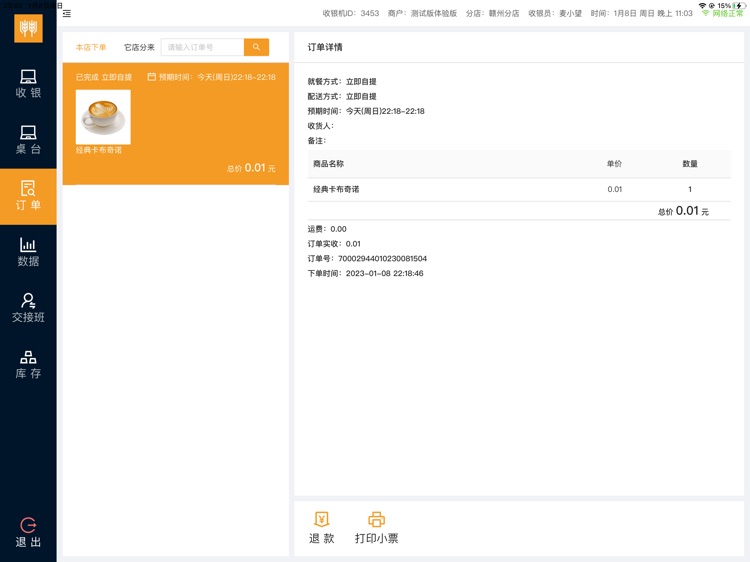
Task: Click the 经典卡布奇诺 caption in order card
Action: [99, 150]
